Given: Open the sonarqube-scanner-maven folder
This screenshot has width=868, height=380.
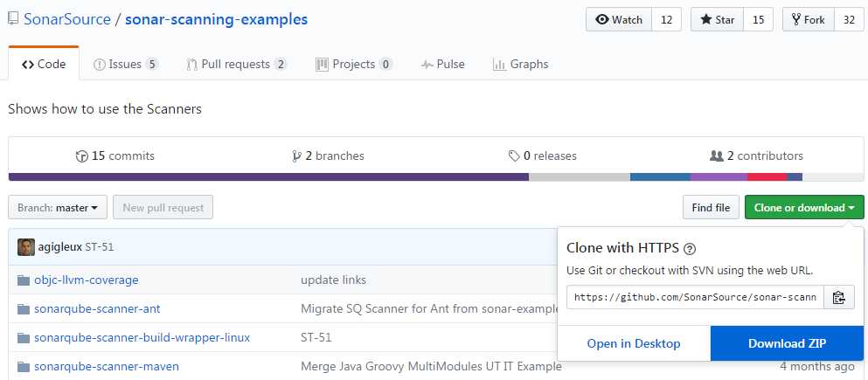Looking at the screenshot, I should coord(107,366).
